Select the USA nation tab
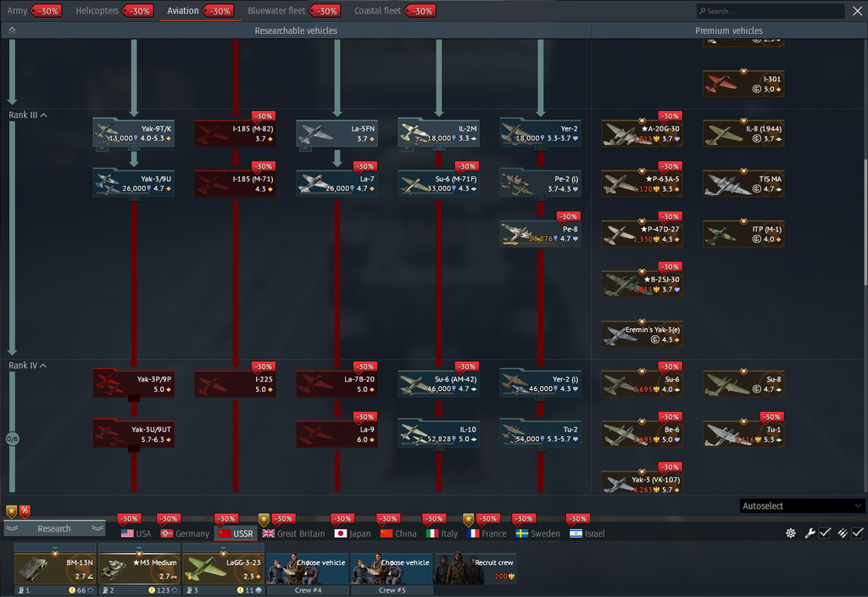 [x=136, y=533]
